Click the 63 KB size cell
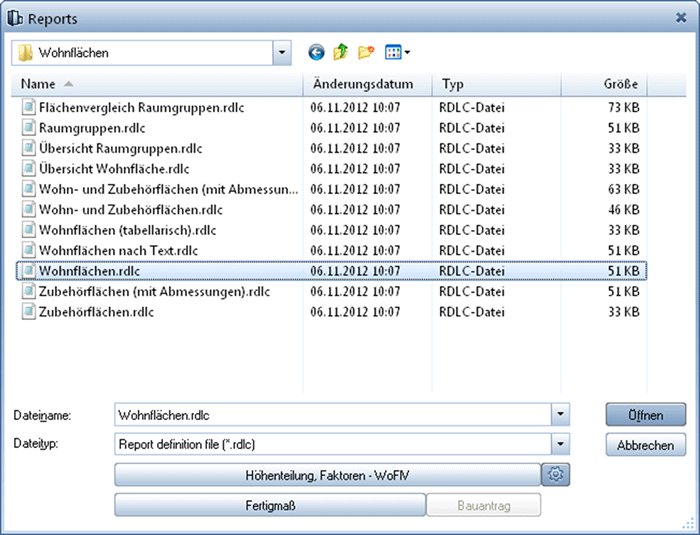 click(x=623, y=189)
